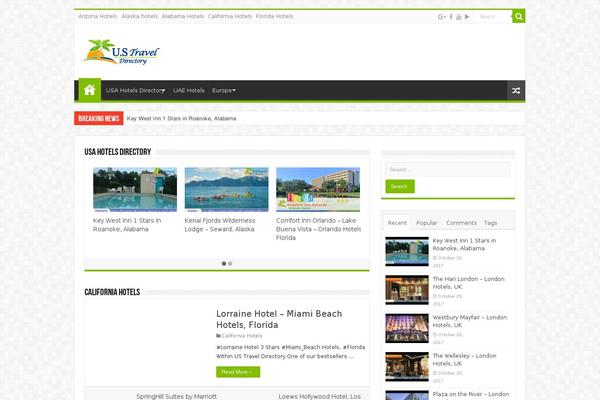Select the second carousel slide dot
Screen dimensions: 600x400
[x=230, y=263]
